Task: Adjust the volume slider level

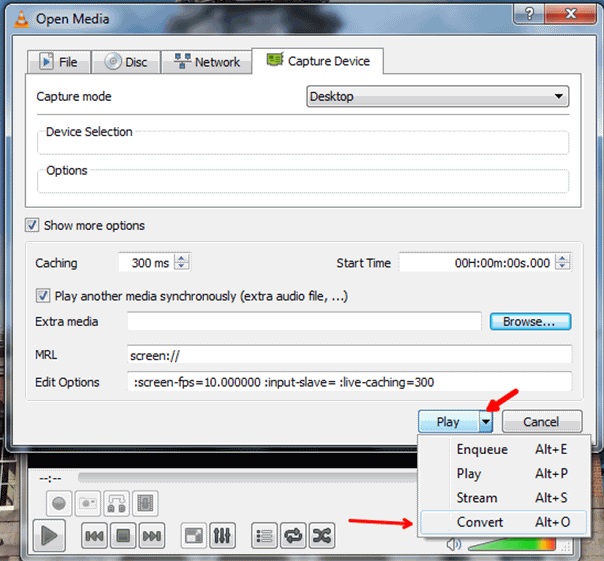Action: 512,544
